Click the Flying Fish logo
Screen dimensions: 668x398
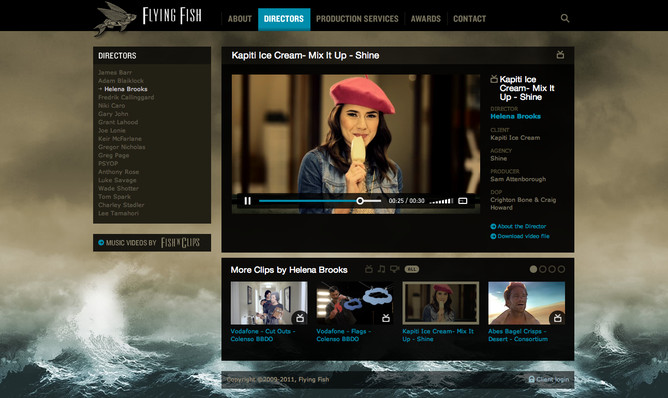(x=148, y=18)
